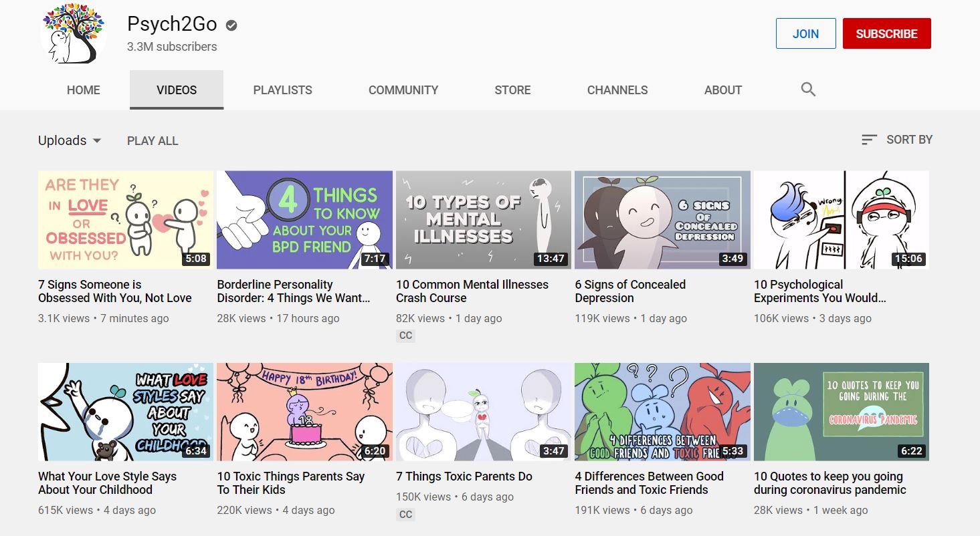The height and width of the screenshot is (536, 980).
Task: Click '220K views • 4 days ago'
Action: click(276, 511)
